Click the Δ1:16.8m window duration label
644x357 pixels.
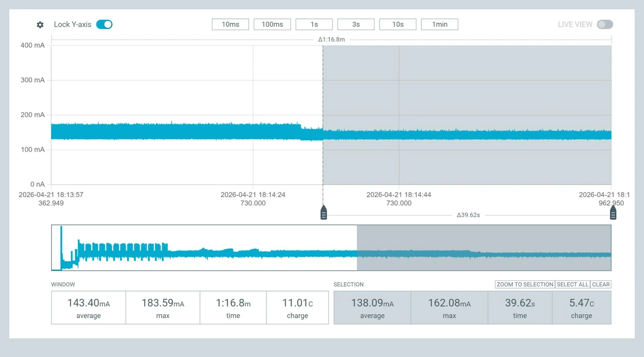(331, 40)
